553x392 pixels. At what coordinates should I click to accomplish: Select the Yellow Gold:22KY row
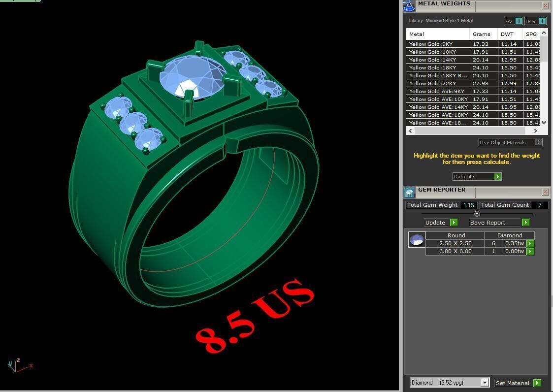tap(473, 83)
